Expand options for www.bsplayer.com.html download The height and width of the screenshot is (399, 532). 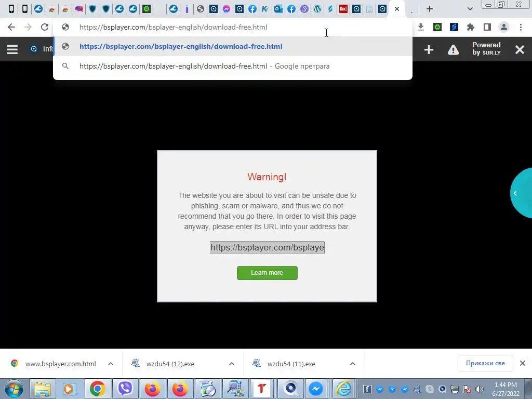click(x=111, y=364)
